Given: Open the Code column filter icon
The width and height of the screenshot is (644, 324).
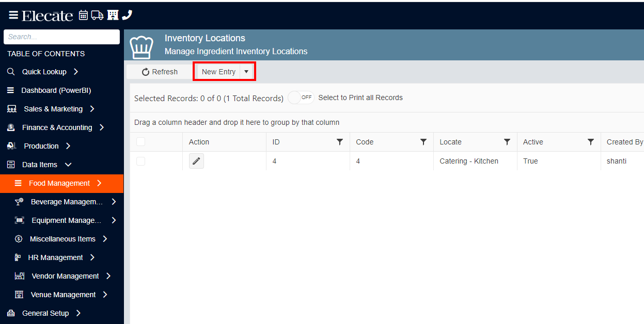Looking at the screenshot, I should click(x=423, y=142).
